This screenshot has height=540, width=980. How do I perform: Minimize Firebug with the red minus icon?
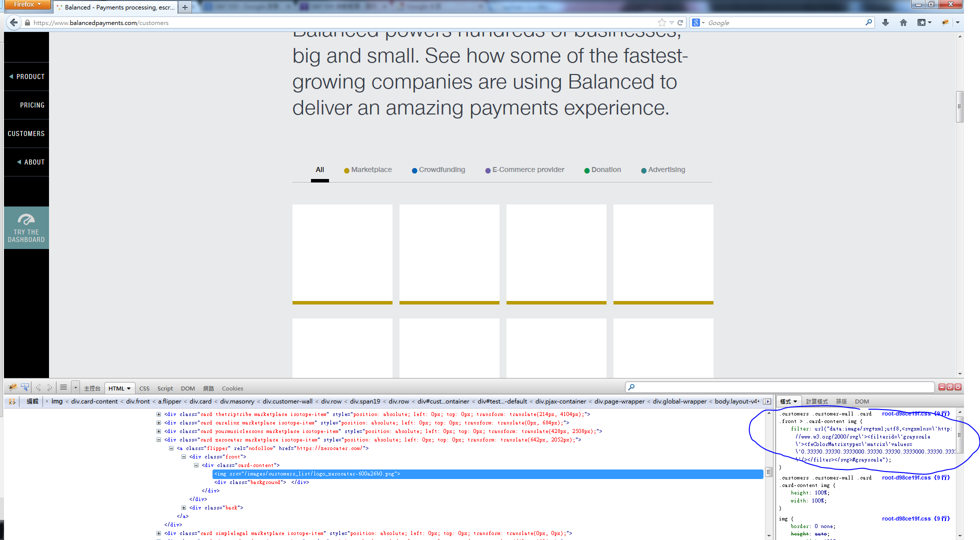click(x=942, y=387)
